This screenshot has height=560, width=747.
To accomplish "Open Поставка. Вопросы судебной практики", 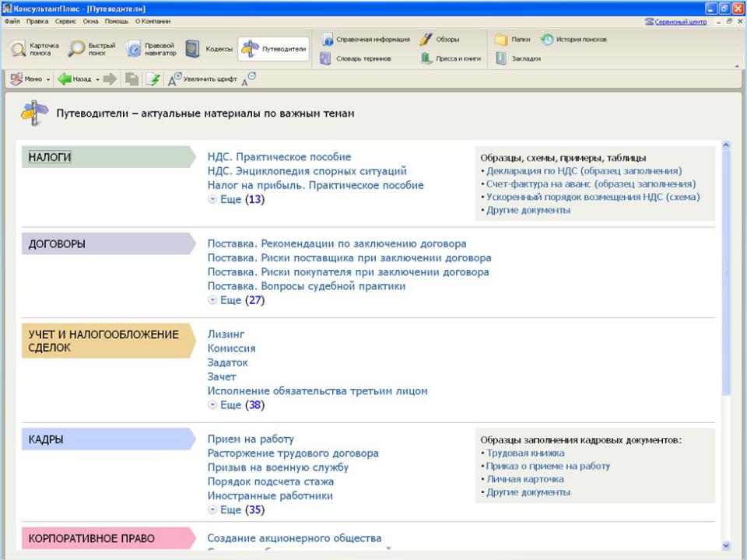I will click(x=307, y=286).
